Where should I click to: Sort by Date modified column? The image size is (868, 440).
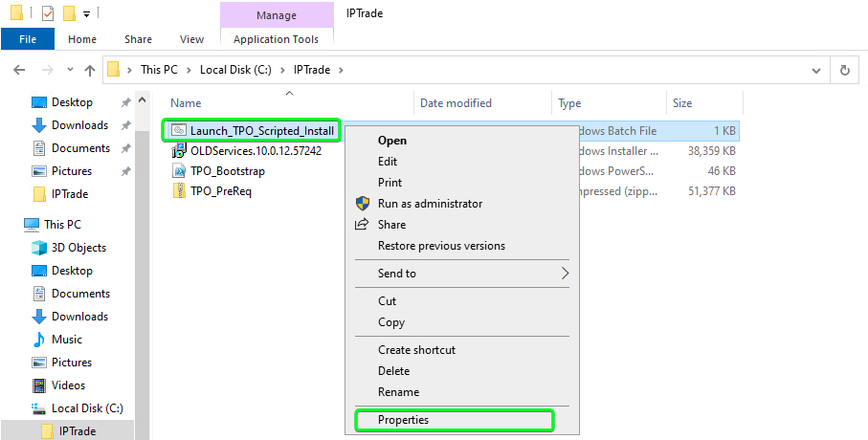(x=456, y=103)
